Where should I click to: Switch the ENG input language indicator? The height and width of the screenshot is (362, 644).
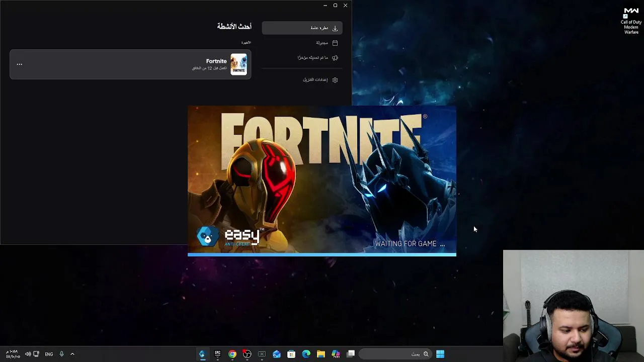pos(49,354)
